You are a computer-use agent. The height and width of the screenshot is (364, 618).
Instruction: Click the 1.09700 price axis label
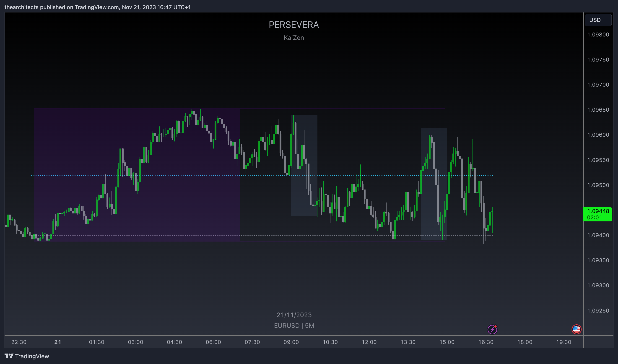pos(598,85)
